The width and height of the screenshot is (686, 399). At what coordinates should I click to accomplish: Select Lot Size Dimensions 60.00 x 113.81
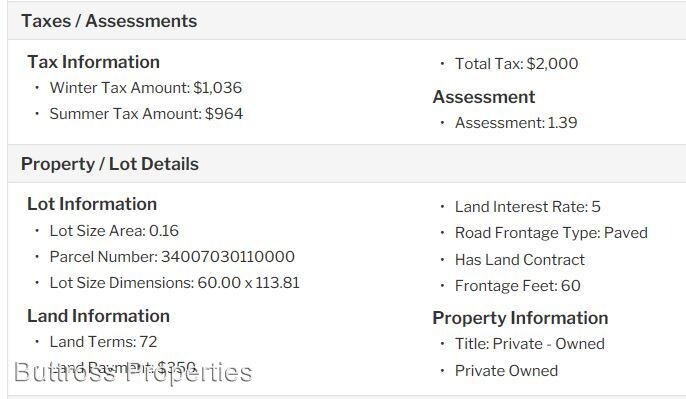pyautogui.click(x=175, y=283)
